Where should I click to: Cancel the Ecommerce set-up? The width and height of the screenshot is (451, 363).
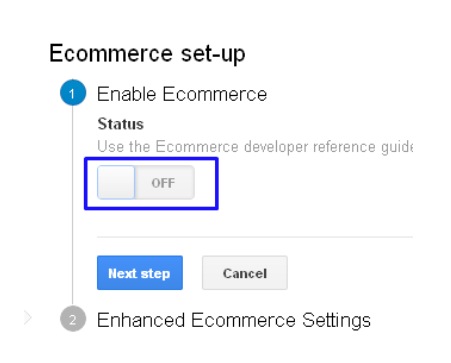coord(245,273)
